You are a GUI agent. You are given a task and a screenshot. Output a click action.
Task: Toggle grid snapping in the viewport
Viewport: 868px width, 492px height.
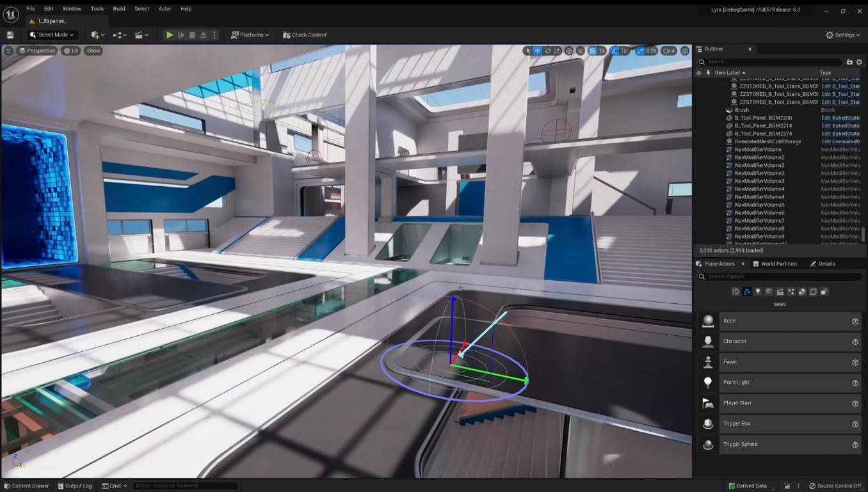click(x=593, y=51)
